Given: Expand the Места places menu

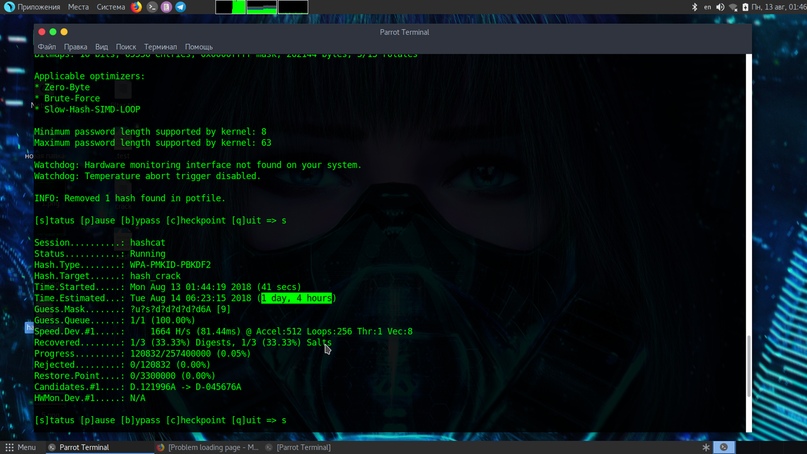Looking at the screenshot, I should (78, 7).
